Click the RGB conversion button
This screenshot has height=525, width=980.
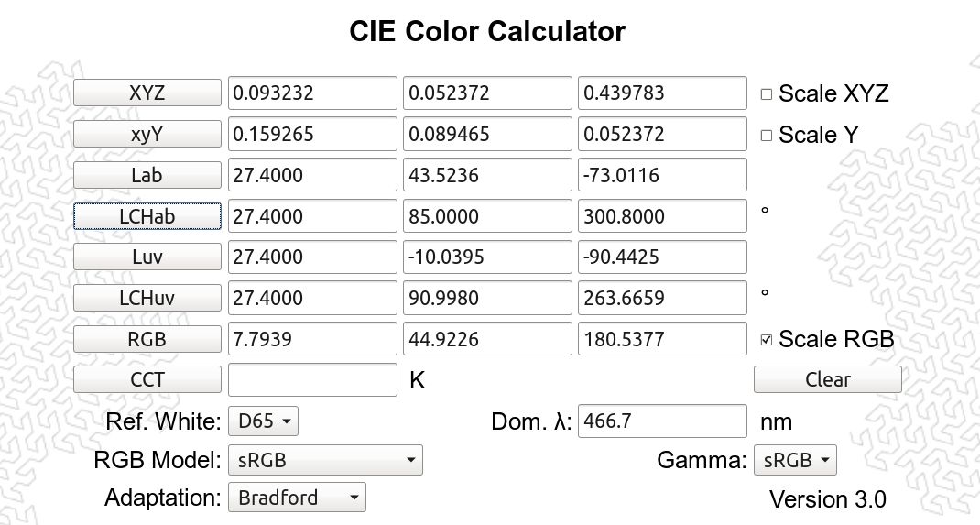coord(147,339)
